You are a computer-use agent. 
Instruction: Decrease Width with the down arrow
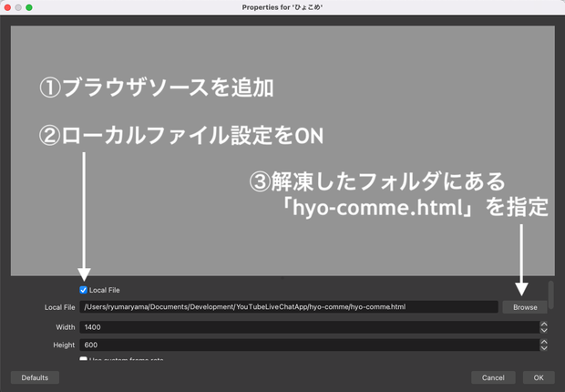pos(544,330)
